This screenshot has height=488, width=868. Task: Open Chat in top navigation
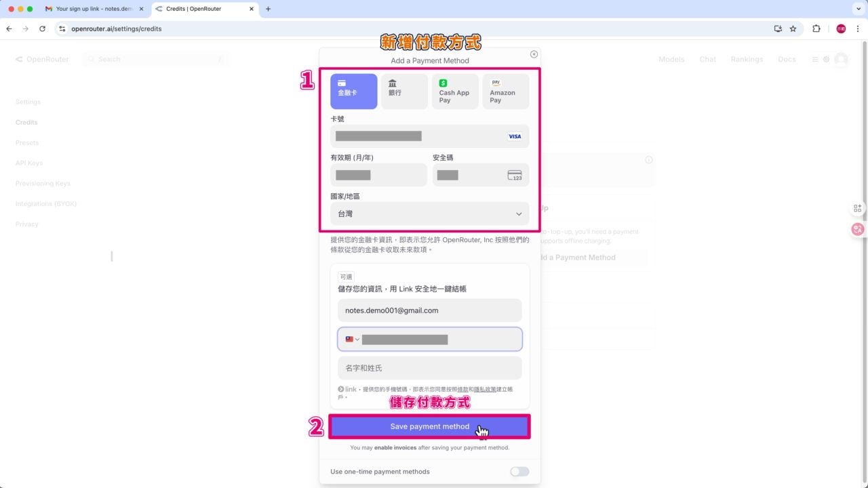tap(707, 60)
